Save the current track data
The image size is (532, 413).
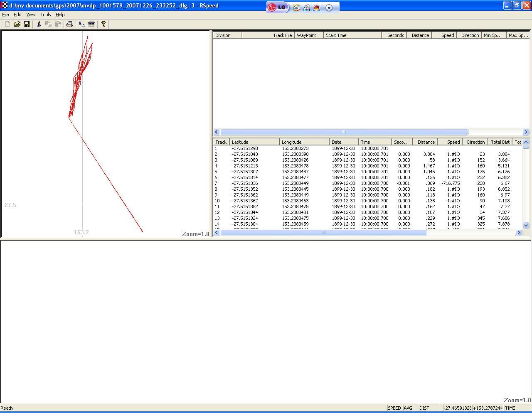pyautogui.click(x=27, y=24)
